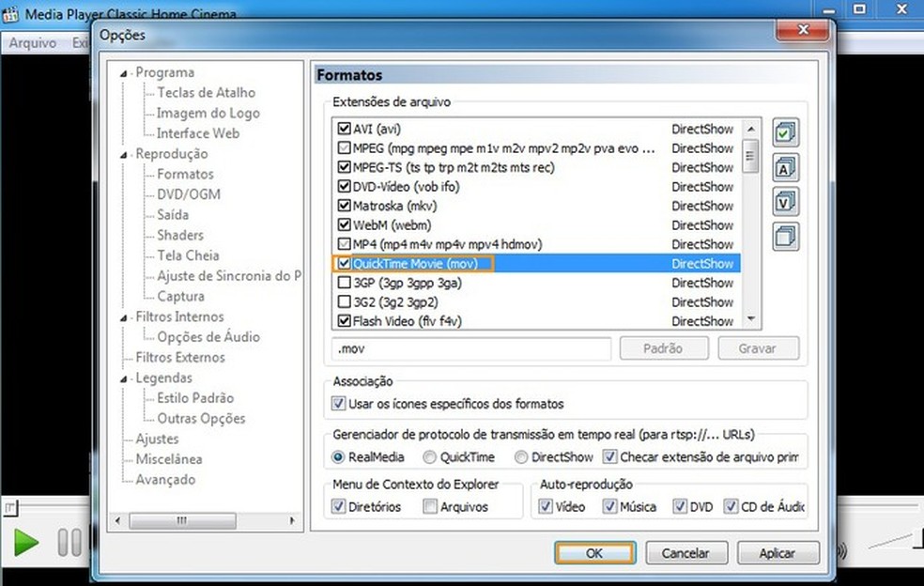This screenshot has height=586, width=924.
Task: Toggle the Matroska (mkv) checkbox
Action: pos(344,206)
